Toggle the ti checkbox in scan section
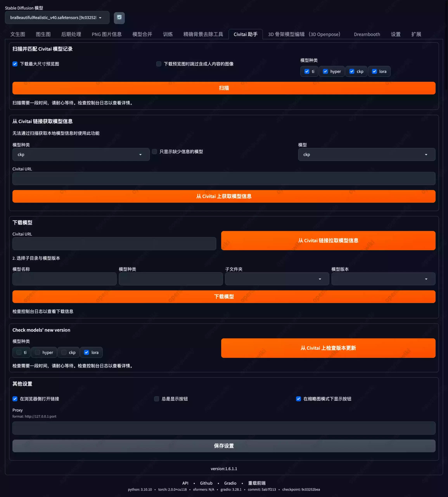 click(307, 71)
